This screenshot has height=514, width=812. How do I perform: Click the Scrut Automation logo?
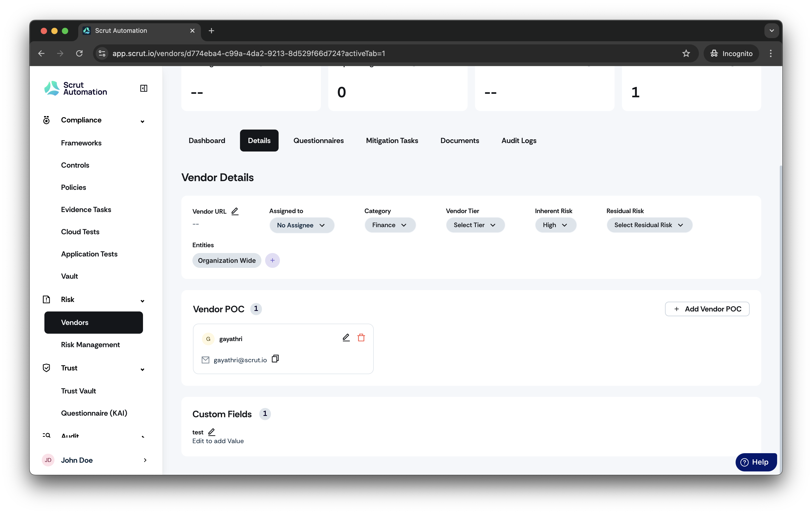(76, 88)
